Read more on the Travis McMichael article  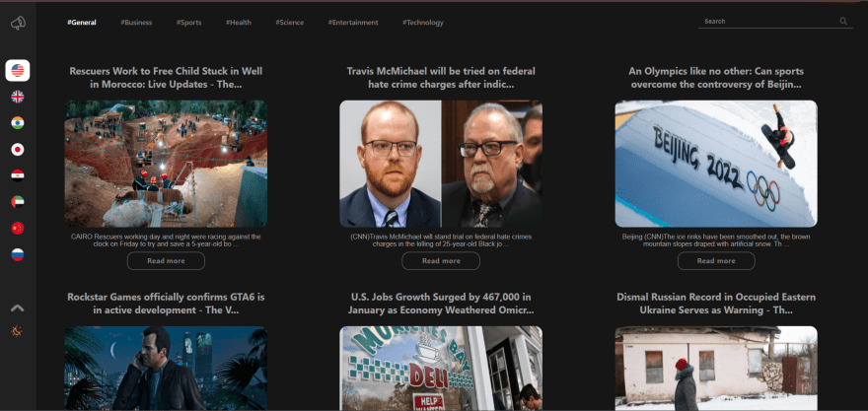pos(441,261)
